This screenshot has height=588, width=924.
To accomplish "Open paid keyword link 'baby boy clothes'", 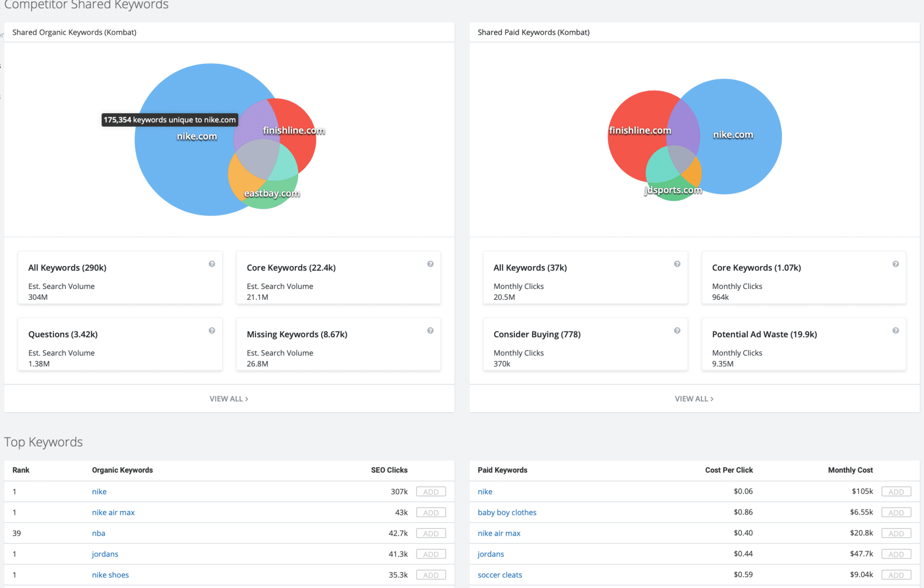I will (507, 513).
